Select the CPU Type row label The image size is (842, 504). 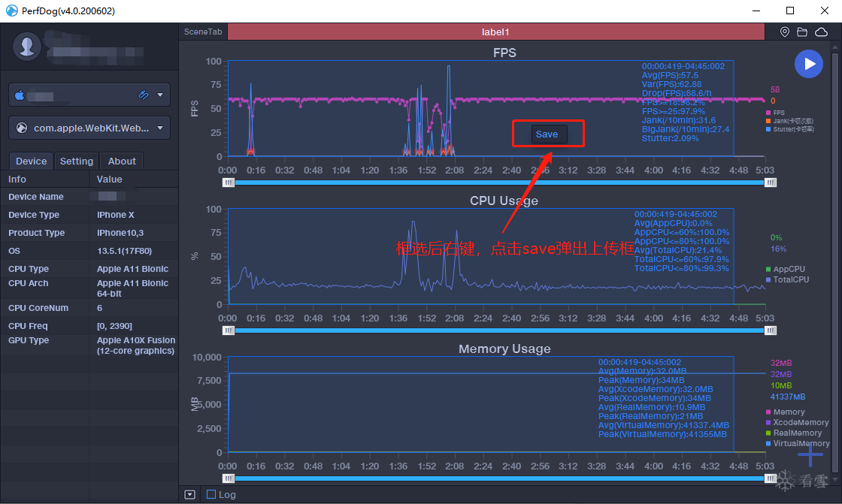[29, 269]
